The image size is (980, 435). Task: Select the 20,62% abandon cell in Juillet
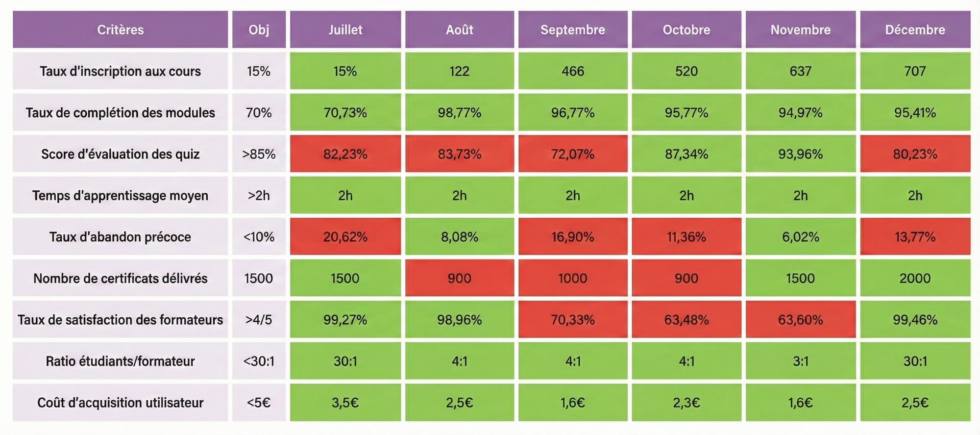345,237
